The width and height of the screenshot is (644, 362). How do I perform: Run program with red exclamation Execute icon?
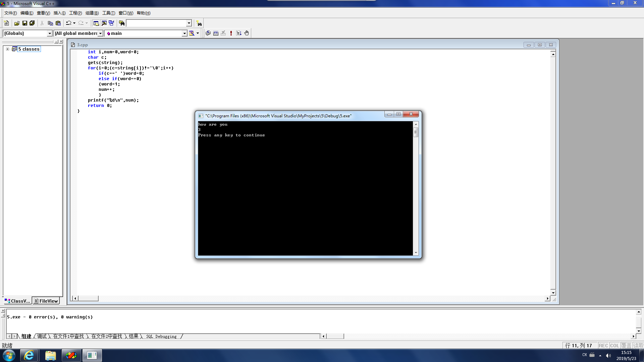coord(231,33)
